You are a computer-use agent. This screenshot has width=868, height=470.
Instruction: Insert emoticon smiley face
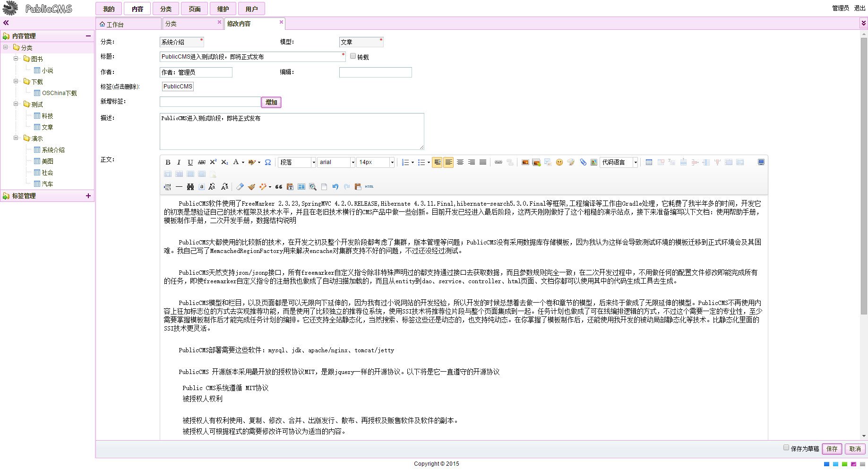coord(559,162)
